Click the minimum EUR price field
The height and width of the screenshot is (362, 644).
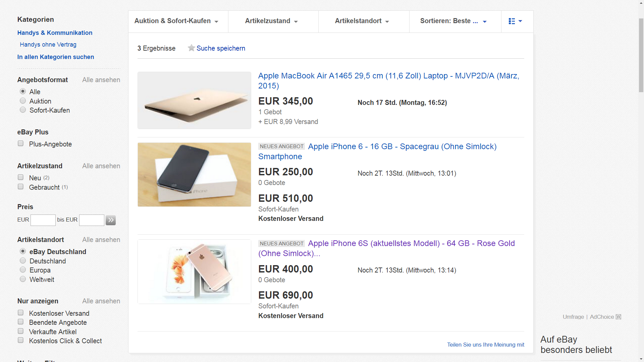point(43,220)
